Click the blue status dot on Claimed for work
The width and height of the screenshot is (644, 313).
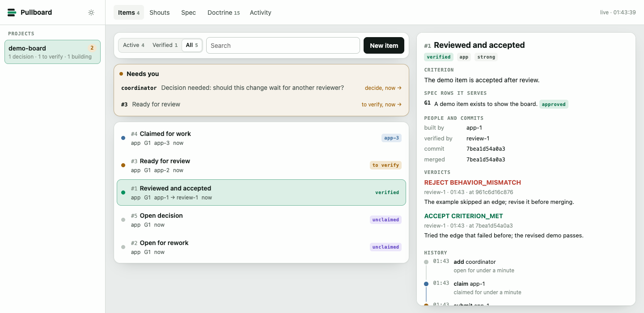click(123, 138)
